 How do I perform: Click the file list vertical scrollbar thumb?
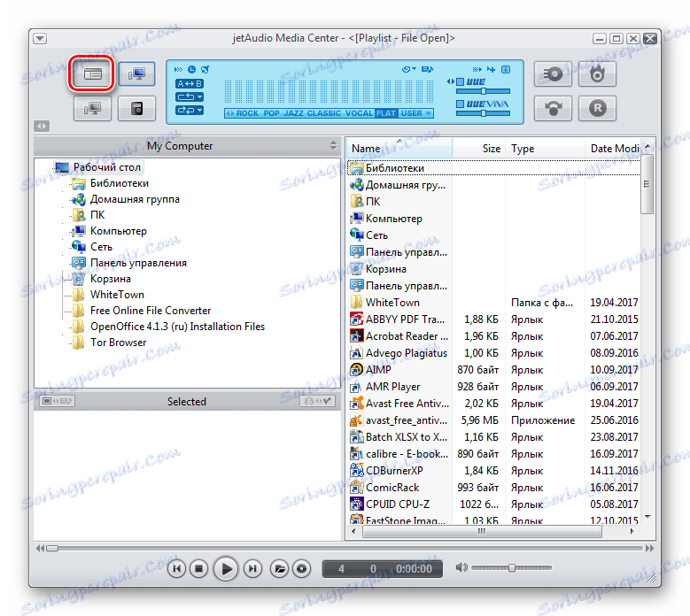[647, 184]
